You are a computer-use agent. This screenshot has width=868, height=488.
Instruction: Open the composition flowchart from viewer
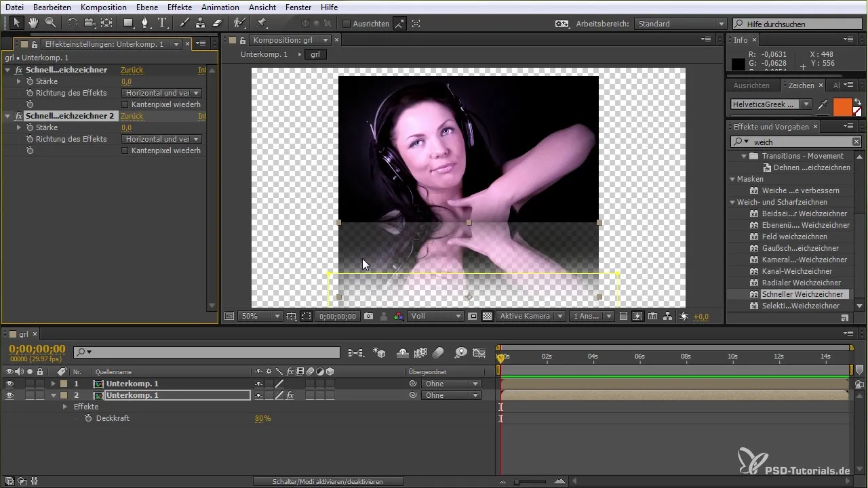pyautogui.click(x=668, y=316)
